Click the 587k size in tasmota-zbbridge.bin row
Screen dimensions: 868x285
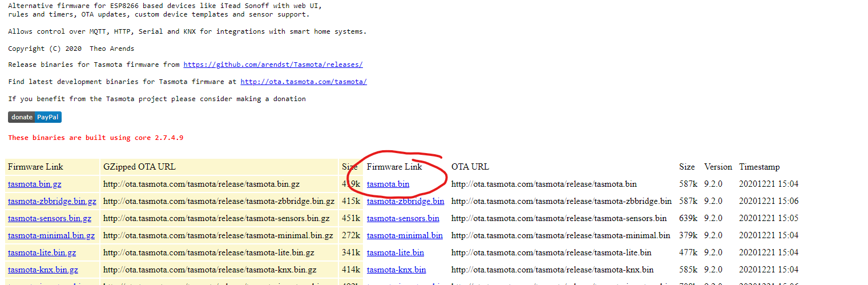coord(688,201)
